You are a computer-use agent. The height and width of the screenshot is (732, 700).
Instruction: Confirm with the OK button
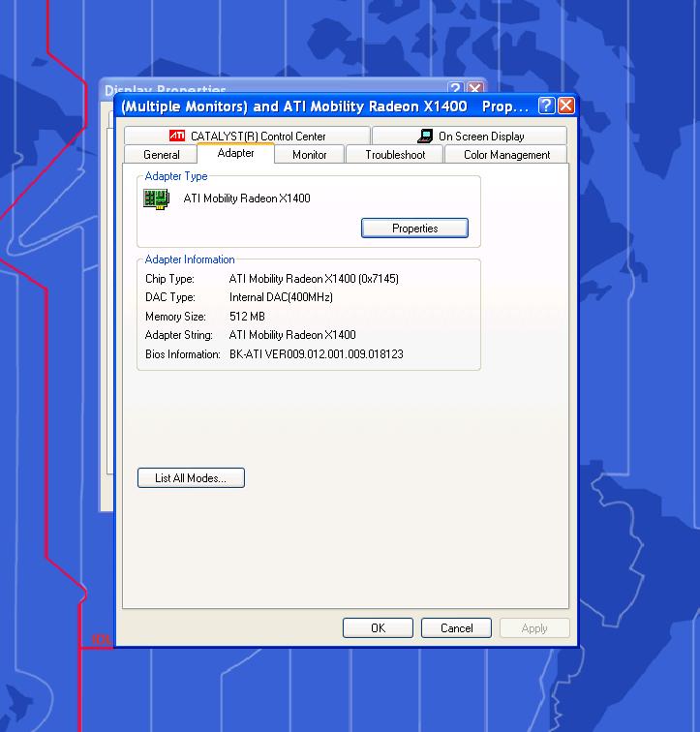[378, 628]
